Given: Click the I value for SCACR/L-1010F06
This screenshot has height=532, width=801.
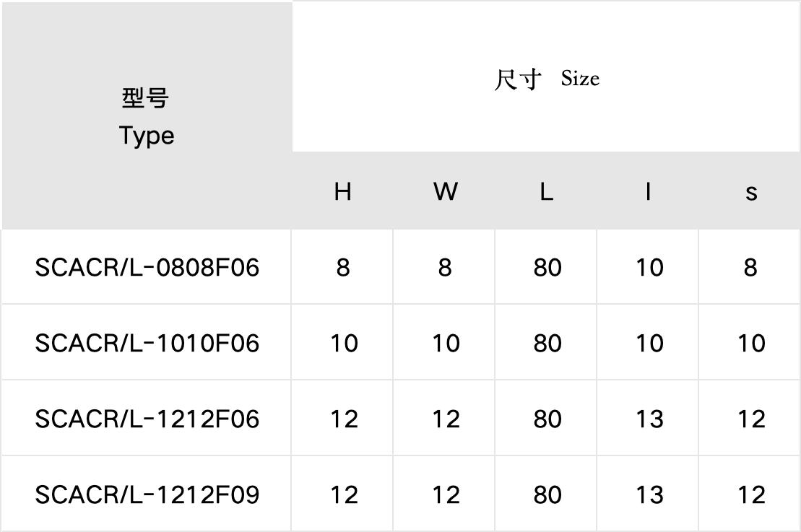Looking at the screenshot, I should point(649,343).
